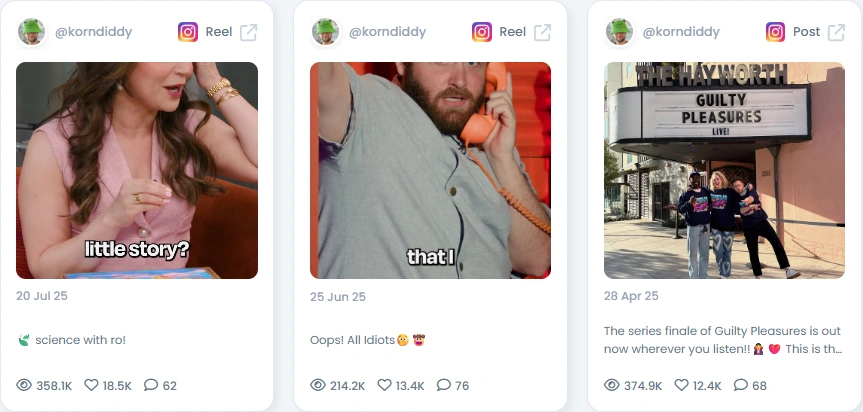This screenshot has width=863, height=412.
Task: Click the comment icon showing 62 comments
Action: pyautogui.click(x=151, y=385)
